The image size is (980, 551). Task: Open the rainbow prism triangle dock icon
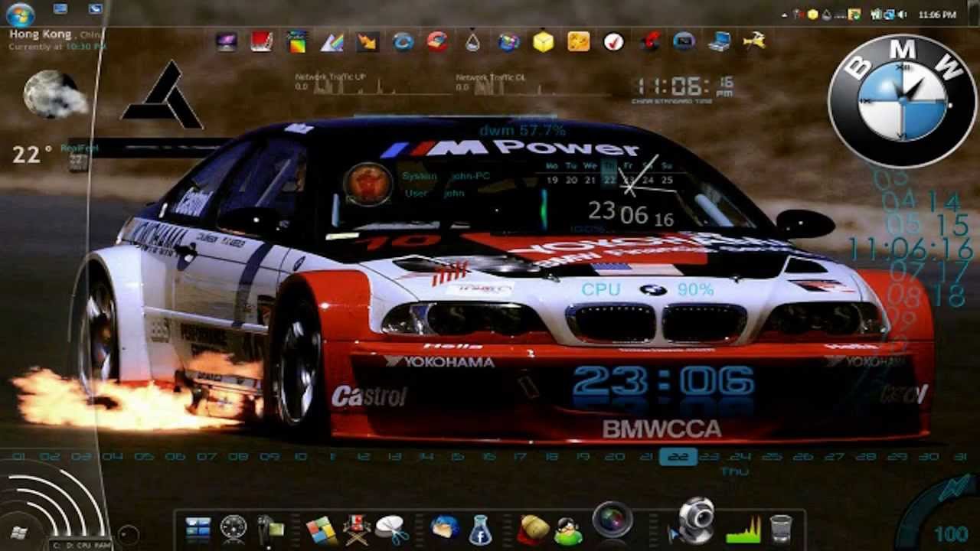tap(332, 41)
